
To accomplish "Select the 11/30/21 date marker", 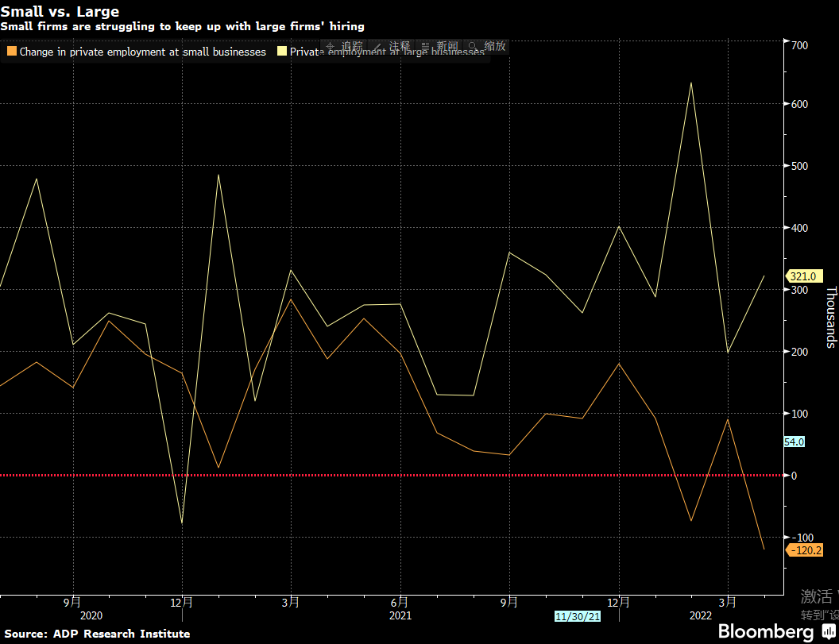I will click(x=577, y=616).
